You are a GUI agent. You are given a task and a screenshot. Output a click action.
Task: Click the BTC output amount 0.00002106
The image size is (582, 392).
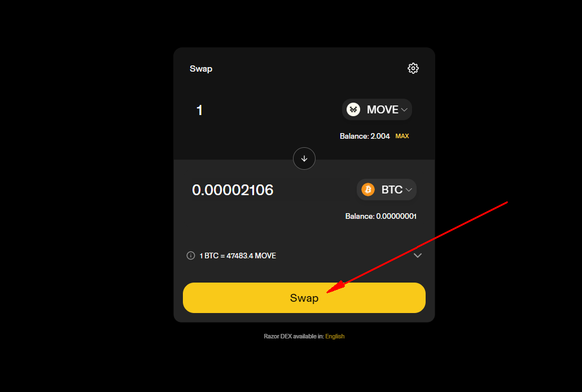[x=233, y=190]
